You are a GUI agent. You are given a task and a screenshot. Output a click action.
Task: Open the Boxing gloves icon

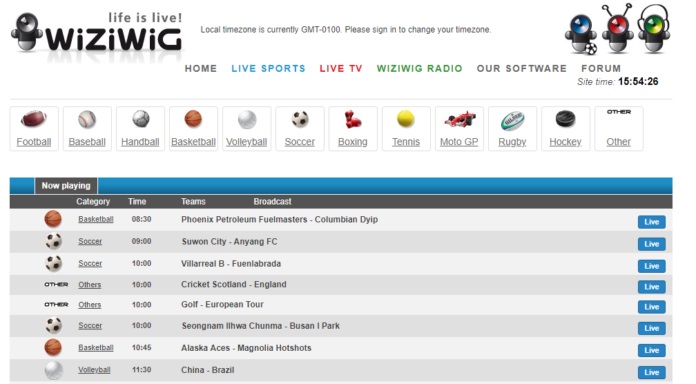tap(352, 119)
